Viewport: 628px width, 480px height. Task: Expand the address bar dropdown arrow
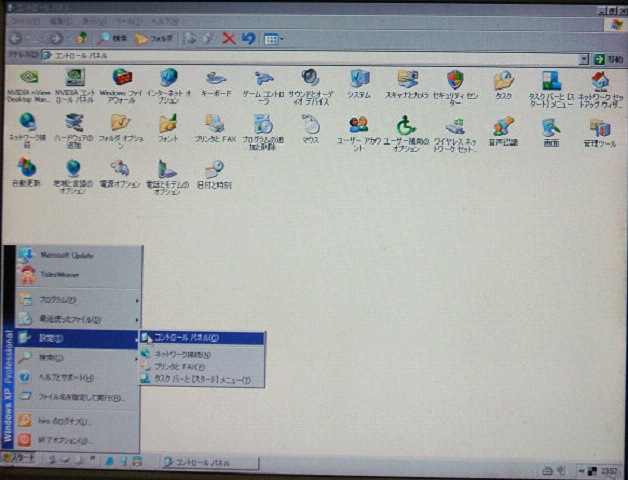tap(583, 58)
